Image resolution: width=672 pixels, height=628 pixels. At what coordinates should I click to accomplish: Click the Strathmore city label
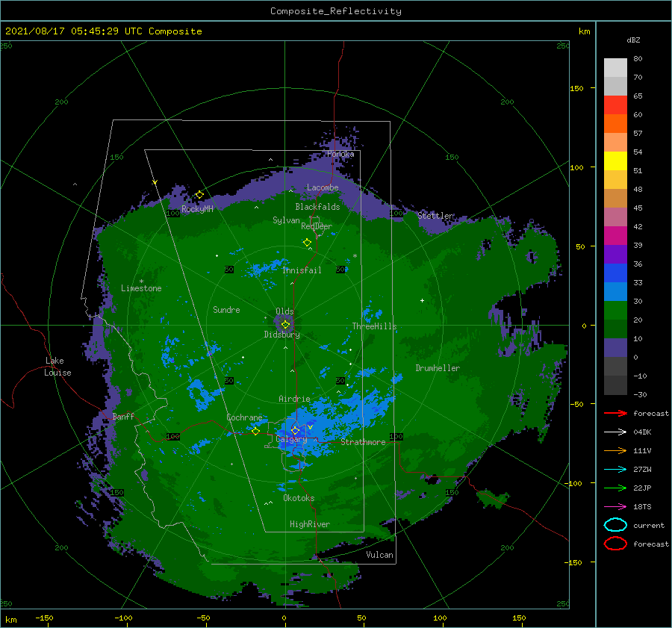(363, 442)
